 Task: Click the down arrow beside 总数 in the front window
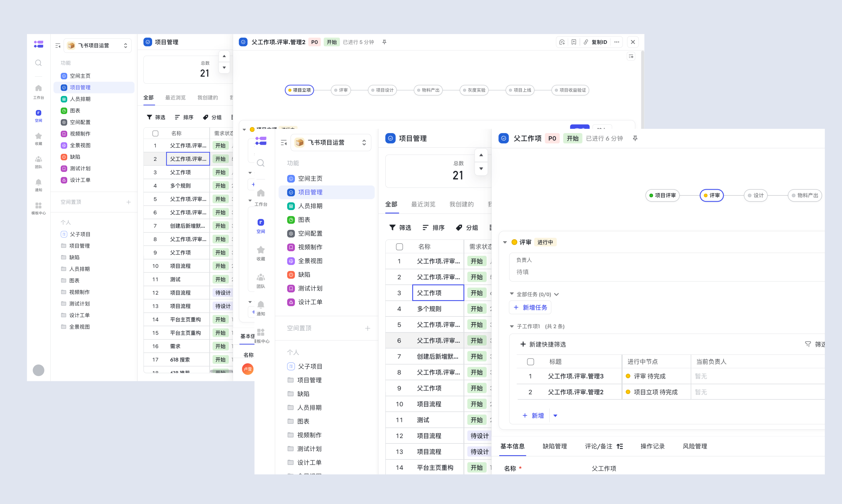[x=481, y=169]
